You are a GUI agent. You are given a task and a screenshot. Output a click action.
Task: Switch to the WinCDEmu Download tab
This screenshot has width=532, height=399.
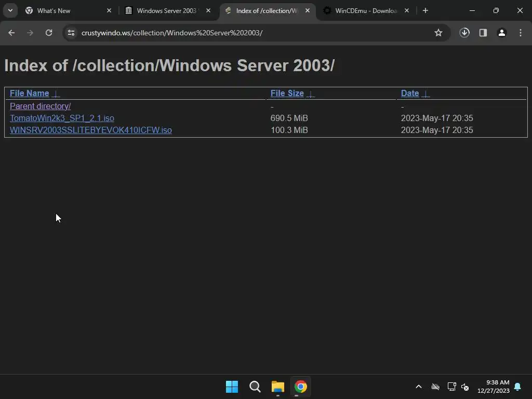pyautogui.click(x=366, y=10)
